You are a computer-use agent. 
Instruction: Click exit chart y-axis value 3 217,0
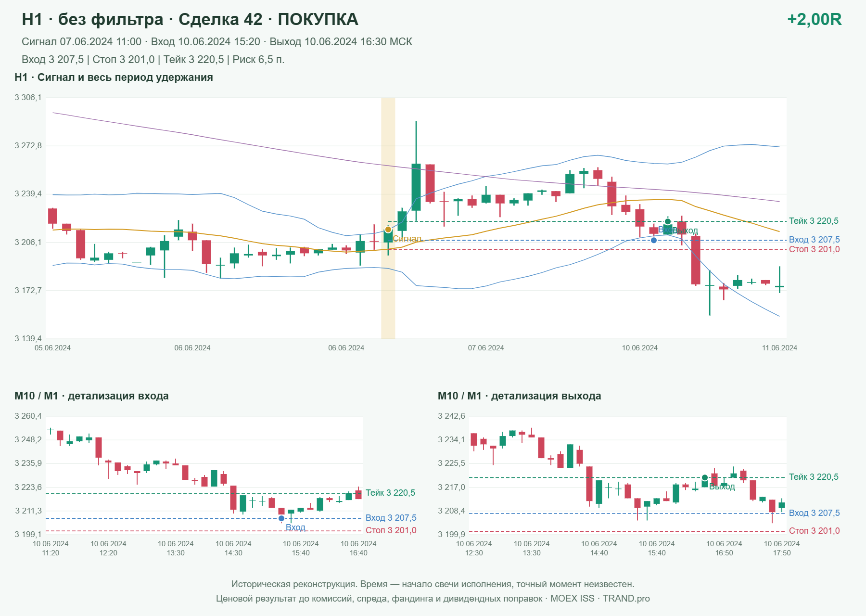click(x=451, y=487)
